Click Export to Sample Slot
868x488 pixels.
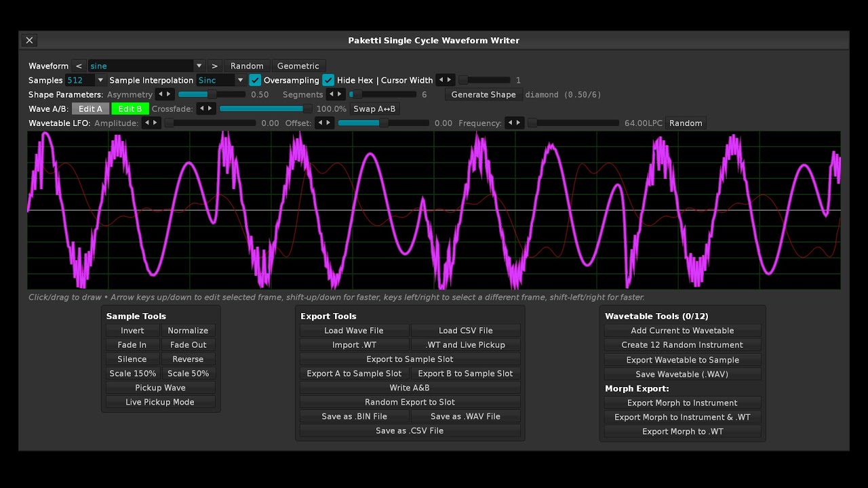410,359
